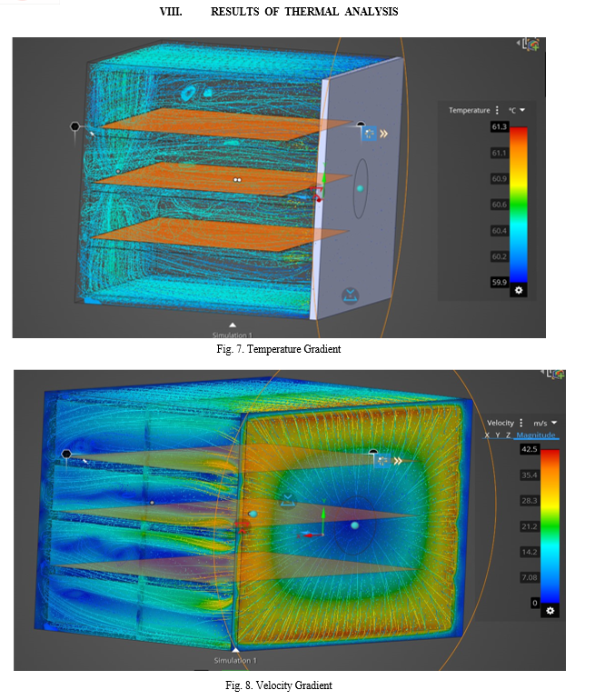The width and height of the screenshot is (595, 700).
Task: Click teal center dot in Temperature figure ellipse
Action: (x=361, y=189)
